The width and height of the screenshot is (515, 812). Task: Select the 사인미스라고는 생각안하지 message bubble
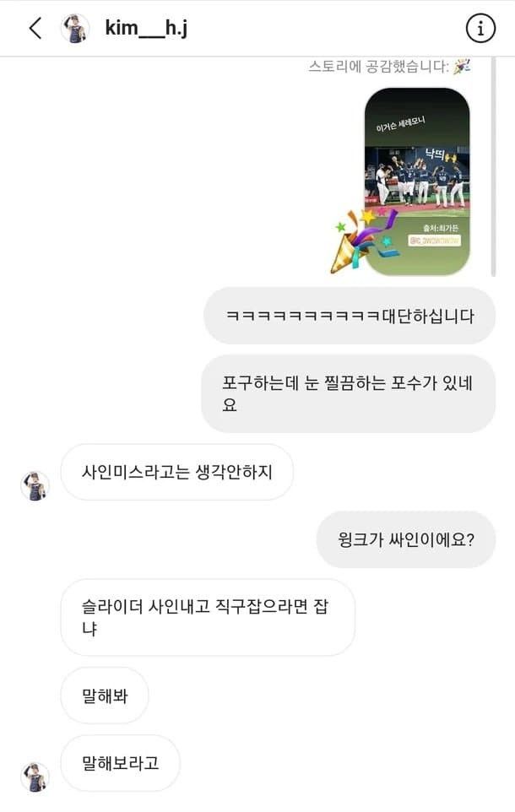point(177,472)
